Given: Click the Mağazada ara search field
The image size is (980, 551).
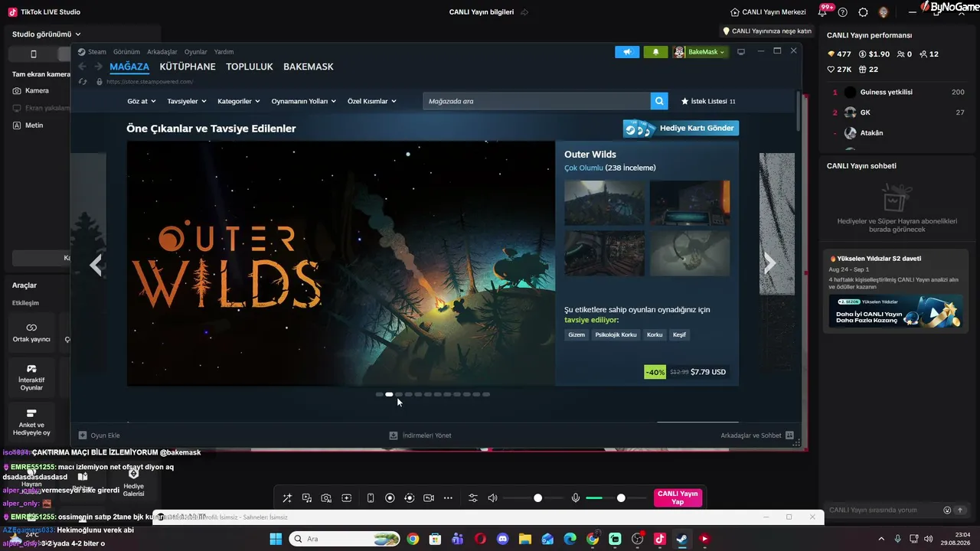Looking at the screenshot, I should coord(537,101).
